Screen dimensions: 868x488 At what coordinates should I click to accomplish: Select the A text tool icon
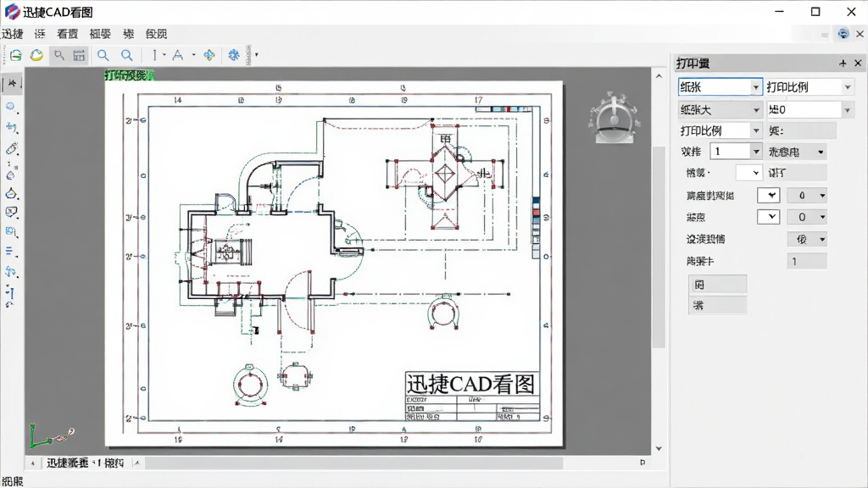(178, 55)
